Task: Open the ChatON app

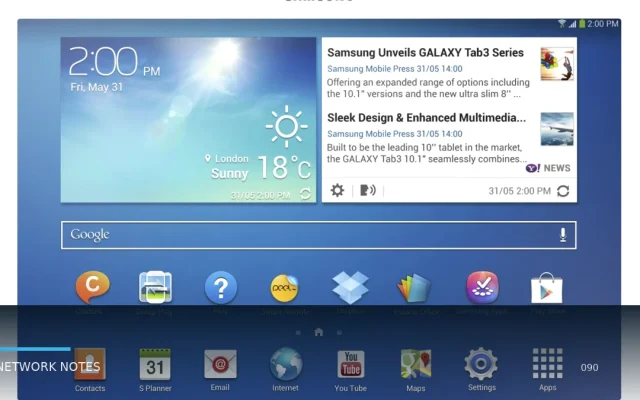Action: click(92, 287)
